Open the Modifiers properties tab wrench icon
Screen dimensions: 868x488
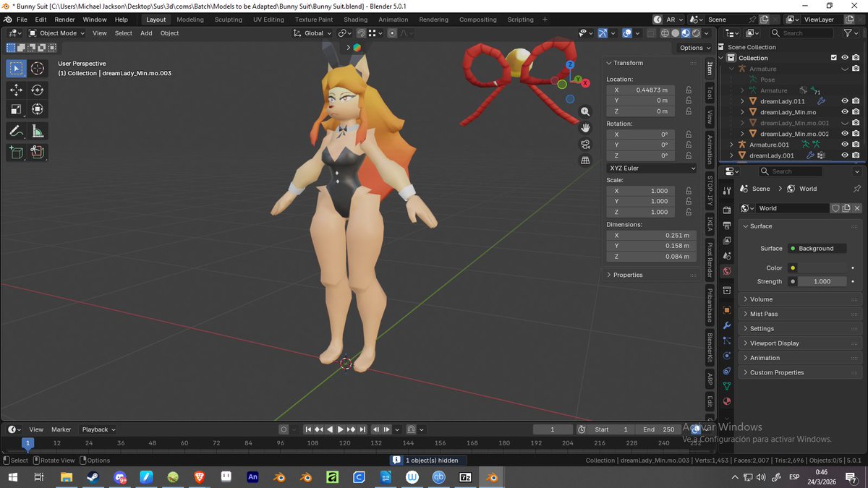click(727, 325)
